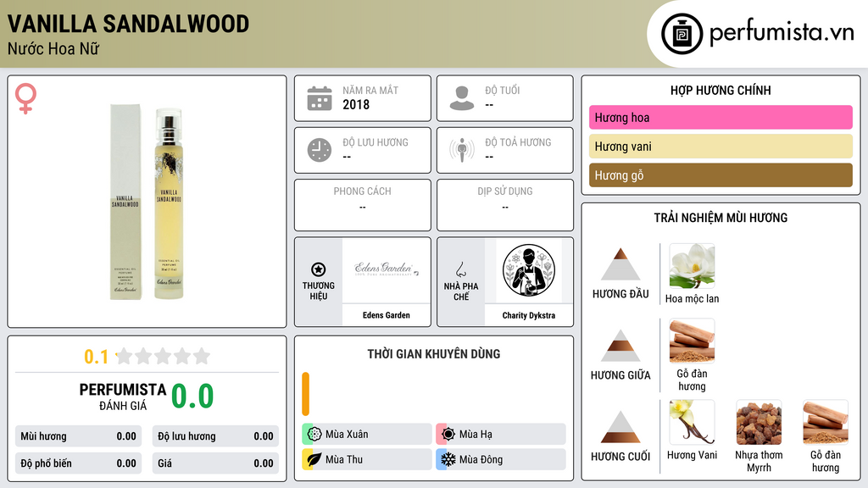Viewport: 868px width, 488px height.
Task: Click the clock icon for Độ lưu hương
Action: click(x=320, y=150)
